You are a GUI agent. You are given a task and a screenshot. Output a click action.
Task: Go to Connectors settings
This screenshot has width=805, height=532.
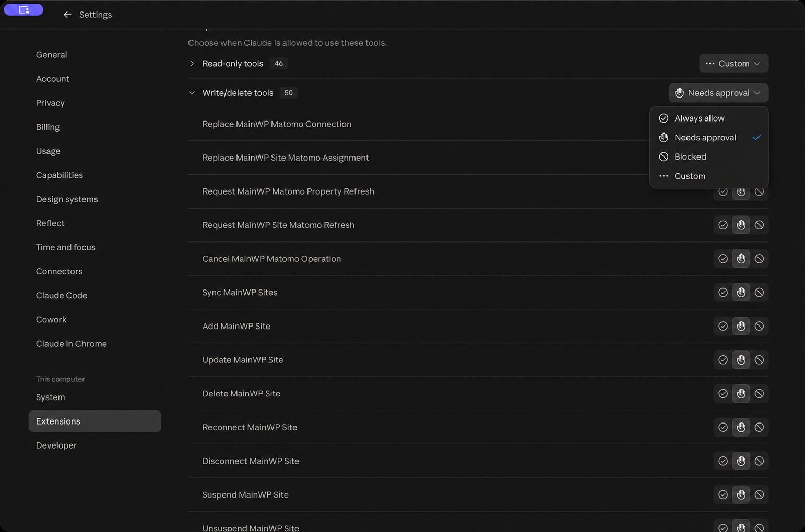point(59,271)
